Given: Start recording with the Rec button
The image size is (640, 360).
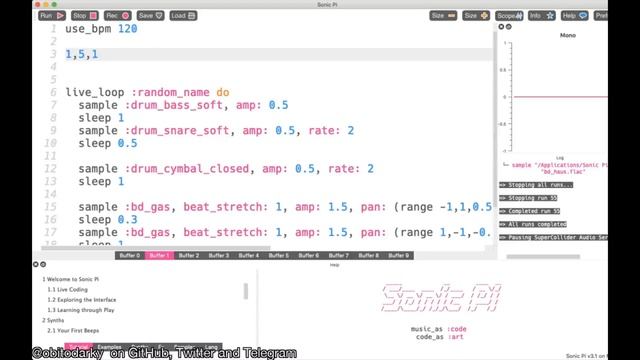Looking at the screenshot, I should click(x=117, y=16).
